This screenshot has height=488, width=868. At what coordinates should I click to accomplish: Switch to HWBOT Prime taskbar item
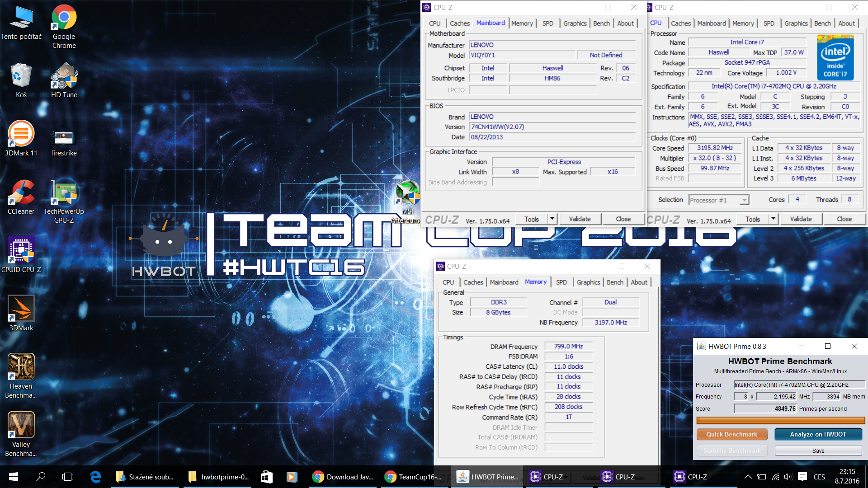487,477
